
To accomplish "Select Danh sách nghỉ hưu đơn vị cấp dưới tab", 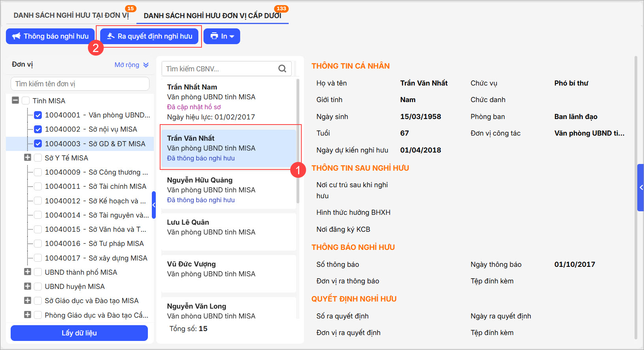I will [x=212, y=16].
